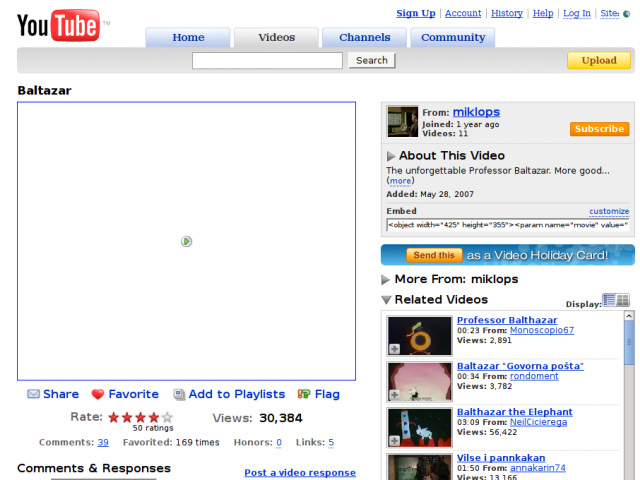This screenshot has height=480, width=640.
Task: Click the Share envelope icon
Action: [x=33, y=394]
